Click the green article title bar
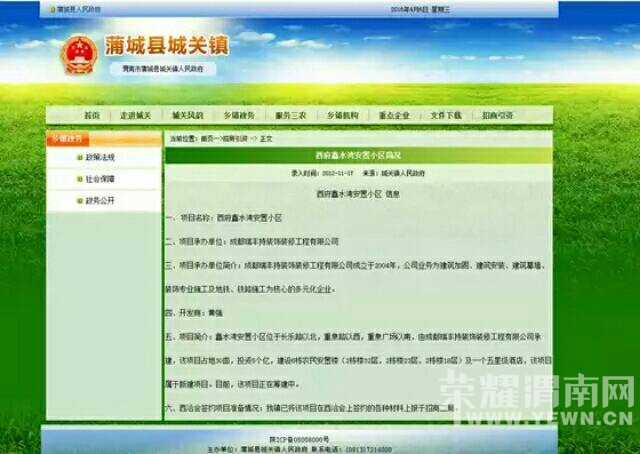Image resolution: width=640 pixels, height=454 pixels. (x=358, y=156)
